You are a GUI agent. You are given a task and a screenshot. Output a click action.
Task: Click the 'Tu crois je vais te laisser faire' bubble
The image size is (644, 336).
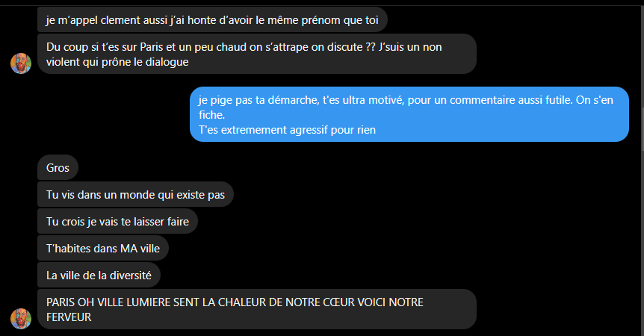click(117, 221)
